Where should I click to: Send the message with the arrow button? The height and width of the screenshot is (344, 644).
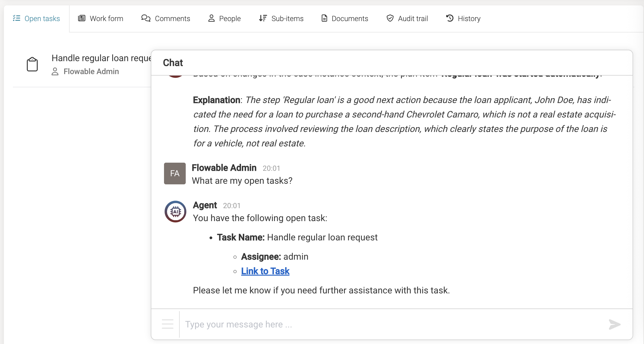click(614, 324)
